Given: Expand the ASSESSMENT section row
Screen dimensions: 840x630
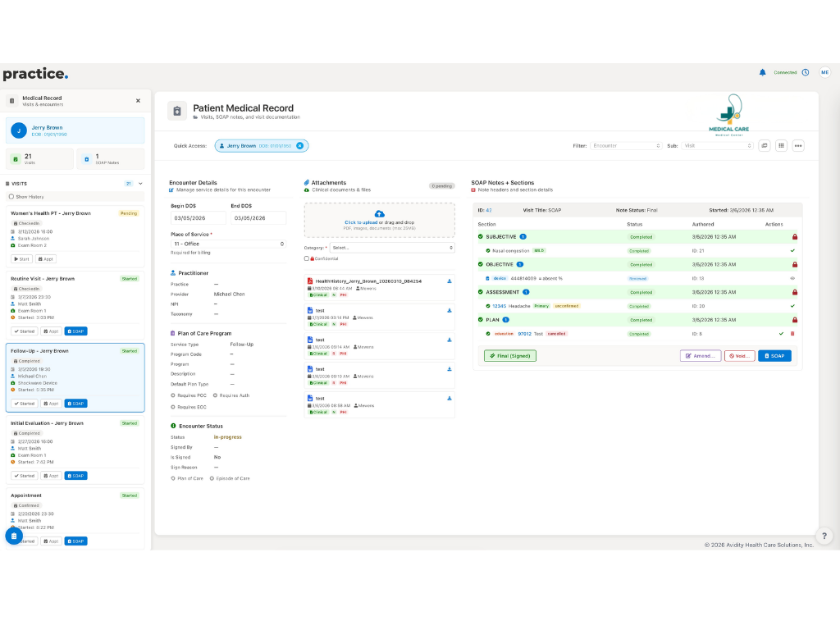Looking at the screenshot, I should [637, 293].
